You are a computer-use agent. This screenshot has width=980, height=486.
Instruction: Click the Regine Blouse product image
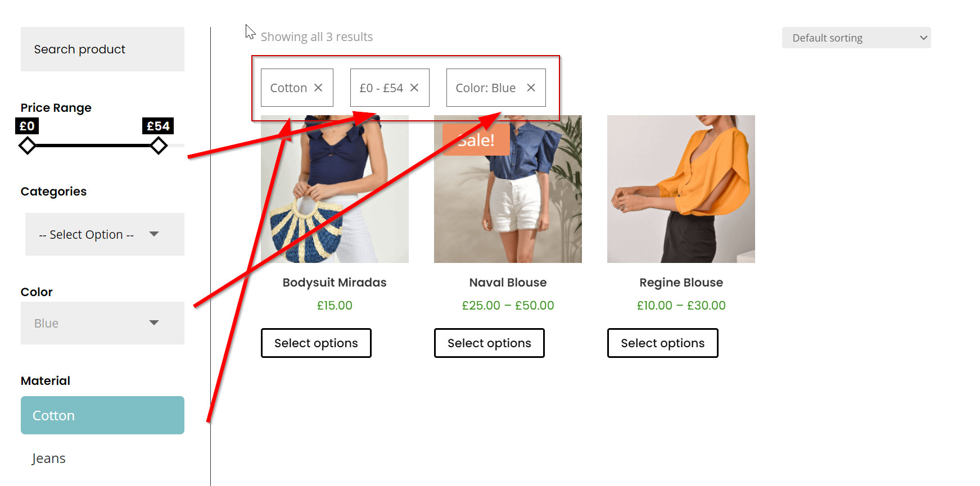(681, 189)
